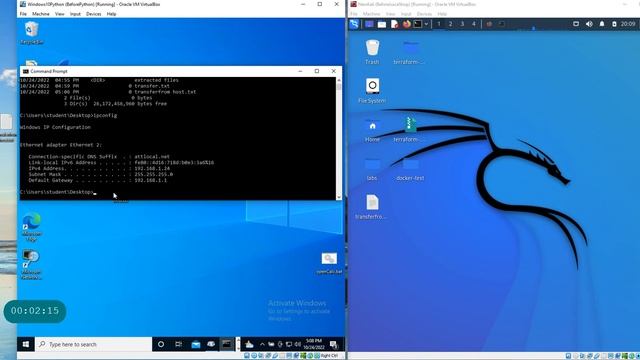Select the openCalc.bat desktop file
This screenshot has height=360, width=640.
pyautogui.click(x=329, y=263)
